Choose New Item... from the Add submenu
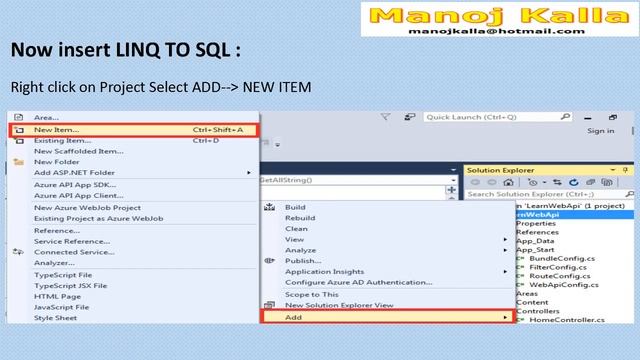 point(133,130)
